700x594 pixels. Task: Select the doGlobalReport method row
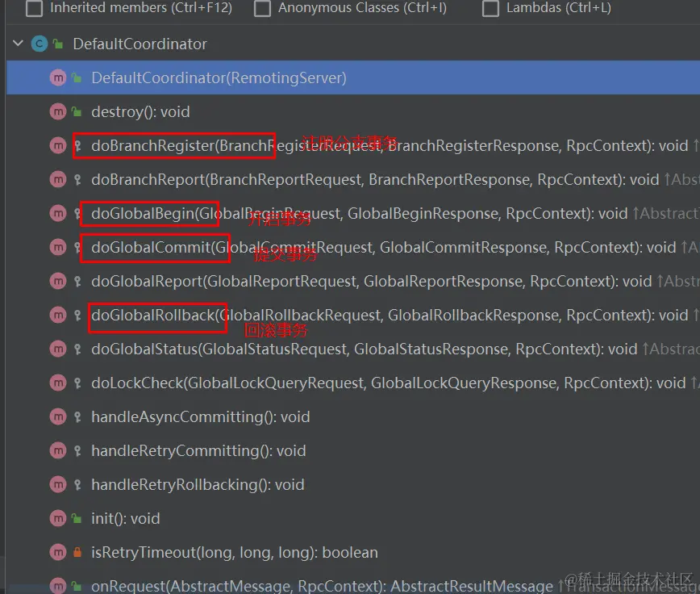pos(353,282)
